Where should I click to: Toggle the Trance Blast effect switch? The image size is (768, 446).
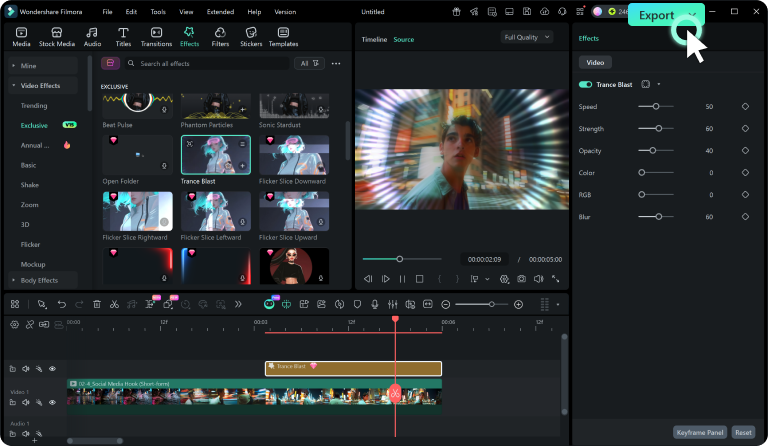(x=585, y=84)
